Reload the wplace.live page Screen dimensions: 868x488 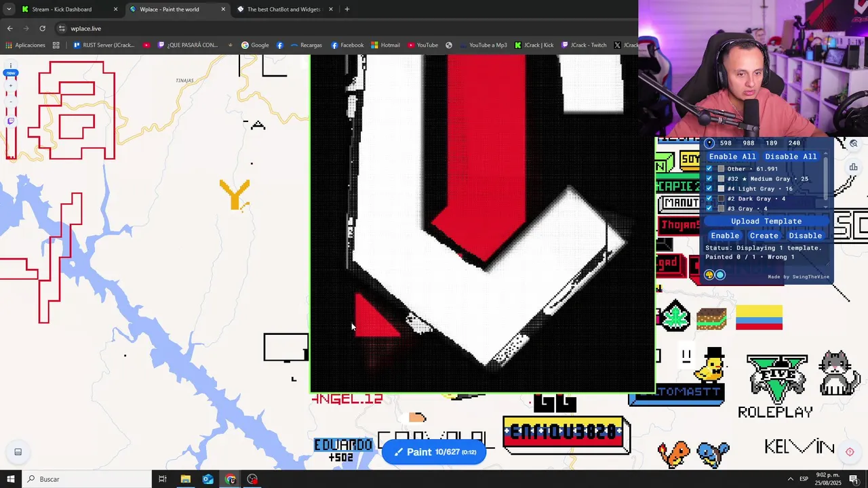(42, 28)
